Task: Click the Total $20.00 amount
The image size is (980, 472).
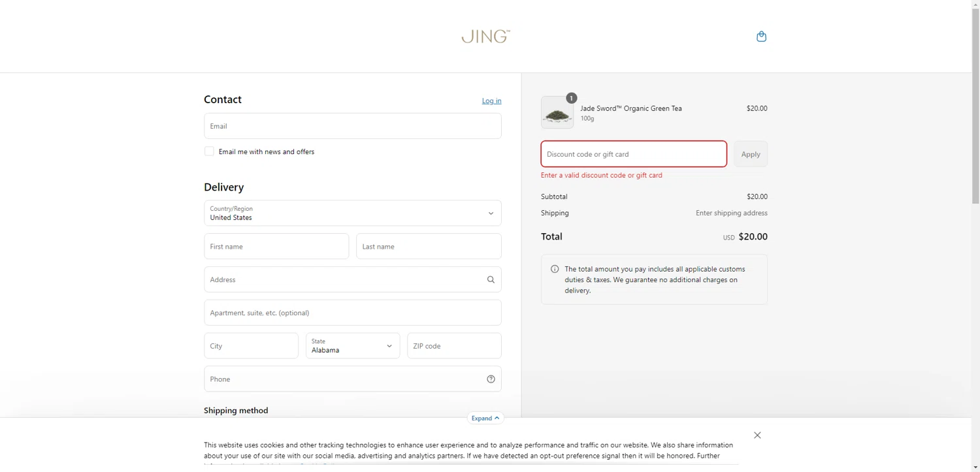Action: click(753, 237)
